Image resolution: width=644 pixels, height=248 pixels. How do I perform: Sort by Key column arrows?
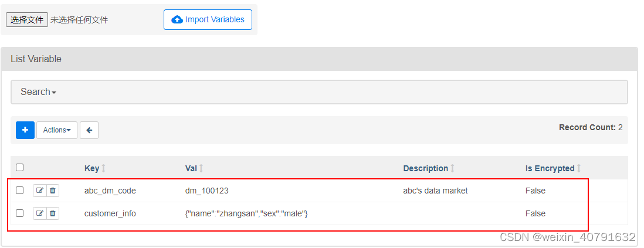click(x=104, y=168)
